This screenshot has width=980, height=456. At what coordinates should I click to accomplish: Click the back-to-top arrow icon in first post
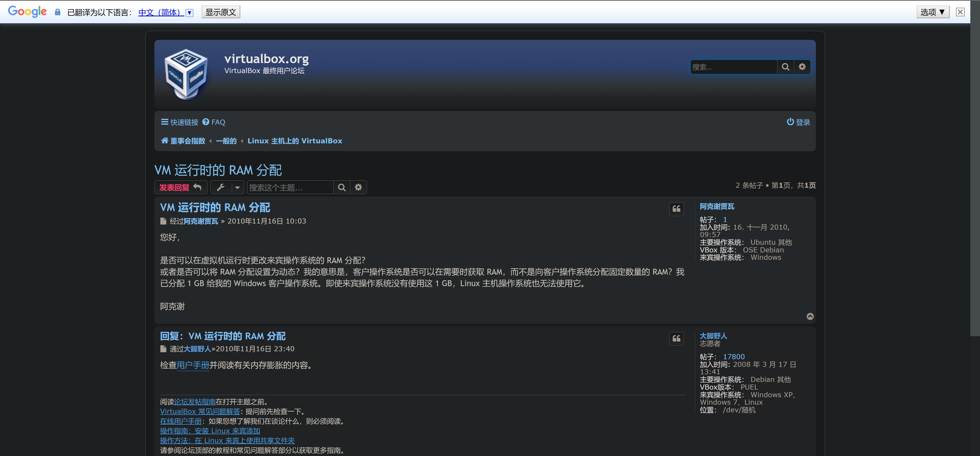click(810, 317)
